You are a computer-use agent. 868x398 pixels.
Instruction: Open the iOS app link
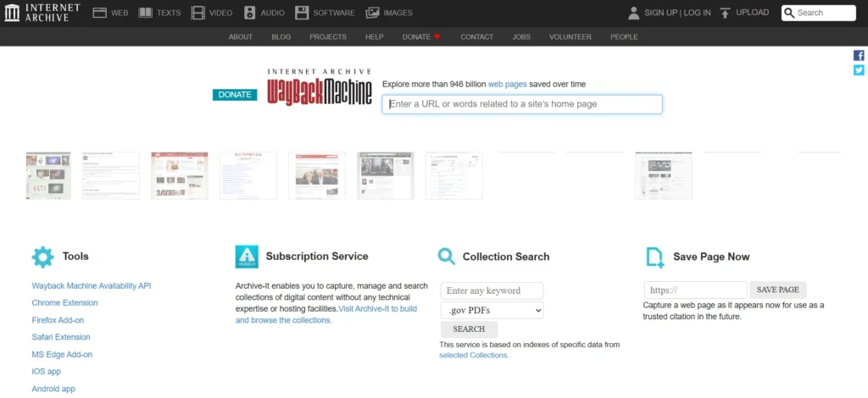point(47,372)
